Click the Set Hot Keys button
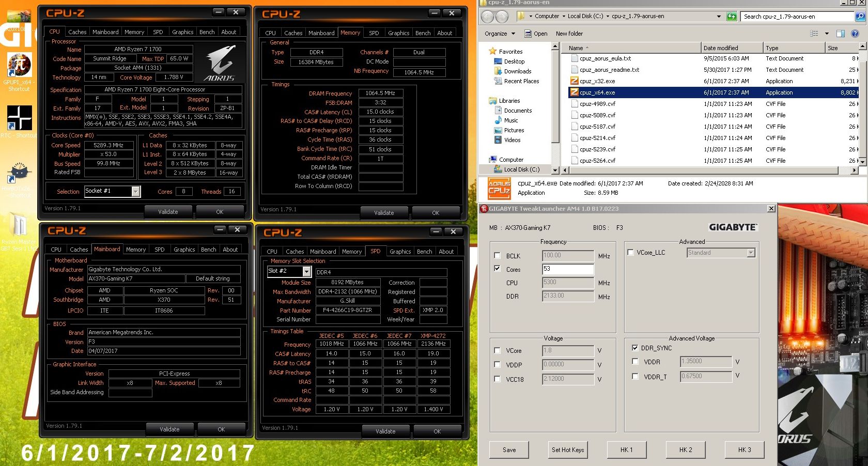868x466 pixels. 568,450
